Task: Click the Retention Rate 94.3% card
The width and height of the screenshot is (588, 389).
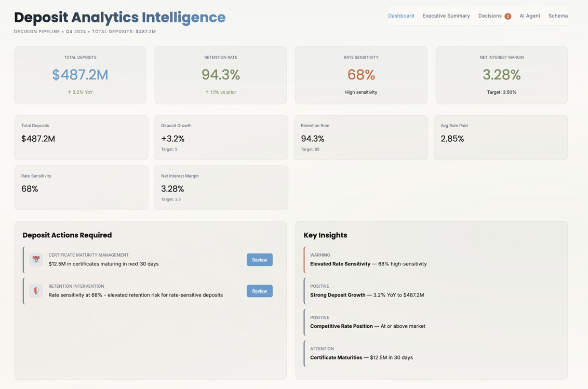Action: [x=220, y=74]
